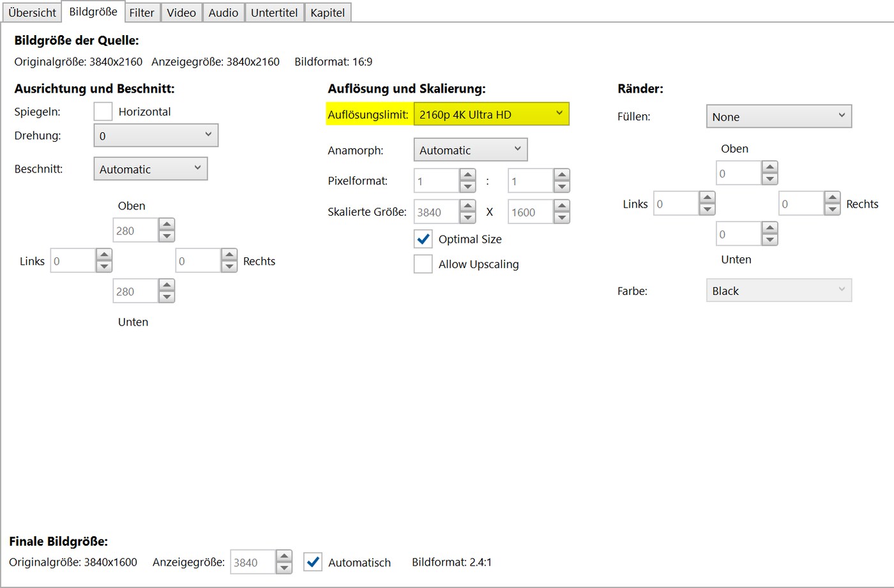
Task: Increase the Oben crop value of 280
Action: [x=166, y=225]
